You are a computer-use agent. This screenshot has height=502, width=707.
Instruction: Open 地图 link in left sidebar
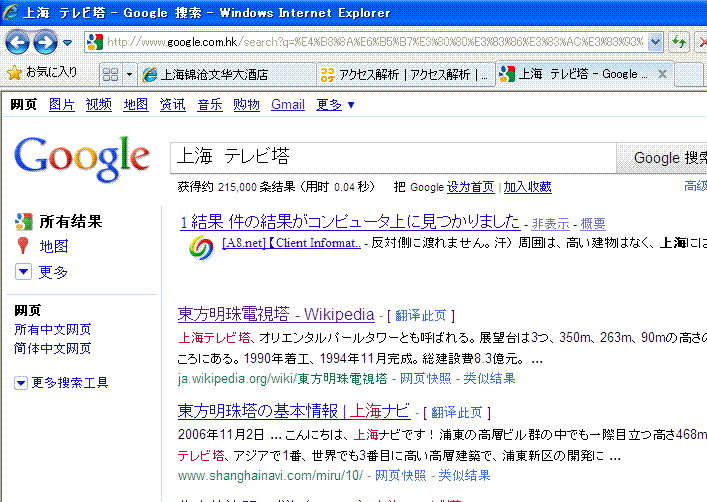54,246
